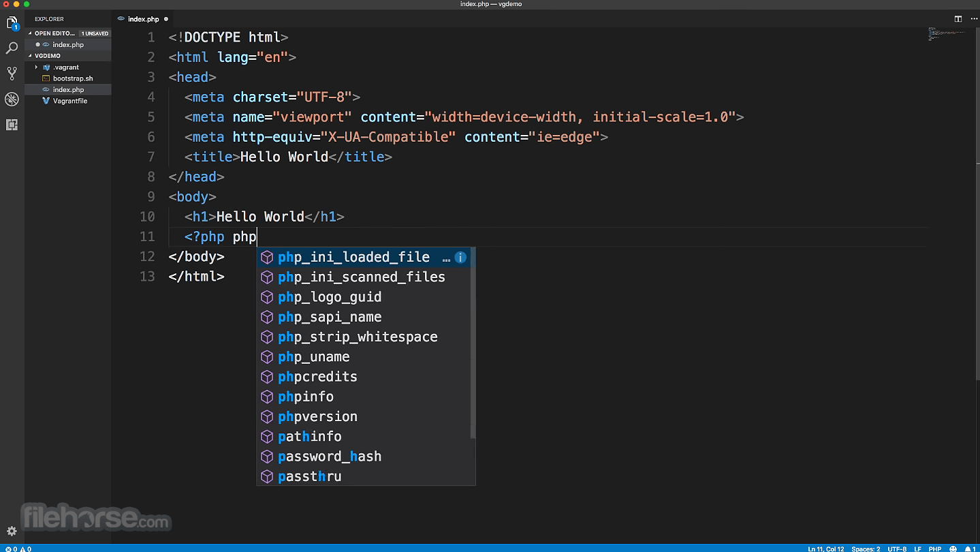Image resolution: width=980 pixels, height=552 pixels.
Task: Place cursor on the closing </html> tag
Action: pos(196,277)
